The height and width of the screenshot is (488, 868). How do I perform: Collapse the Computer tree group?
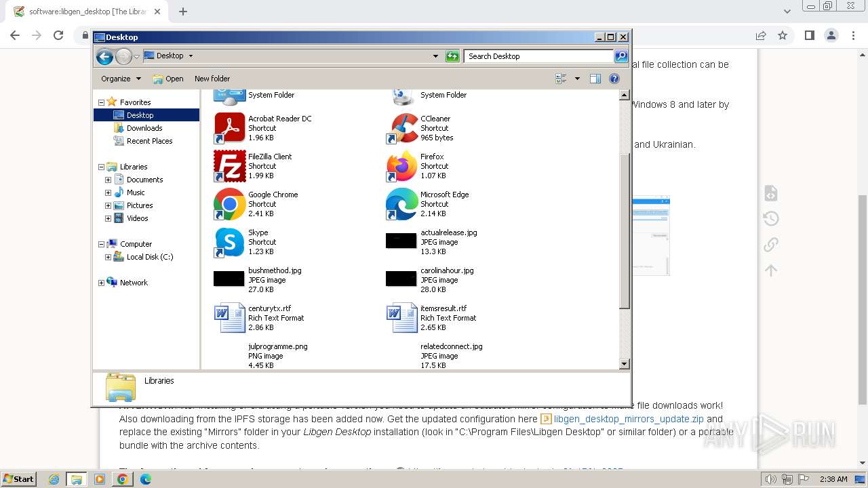point(101,244)
